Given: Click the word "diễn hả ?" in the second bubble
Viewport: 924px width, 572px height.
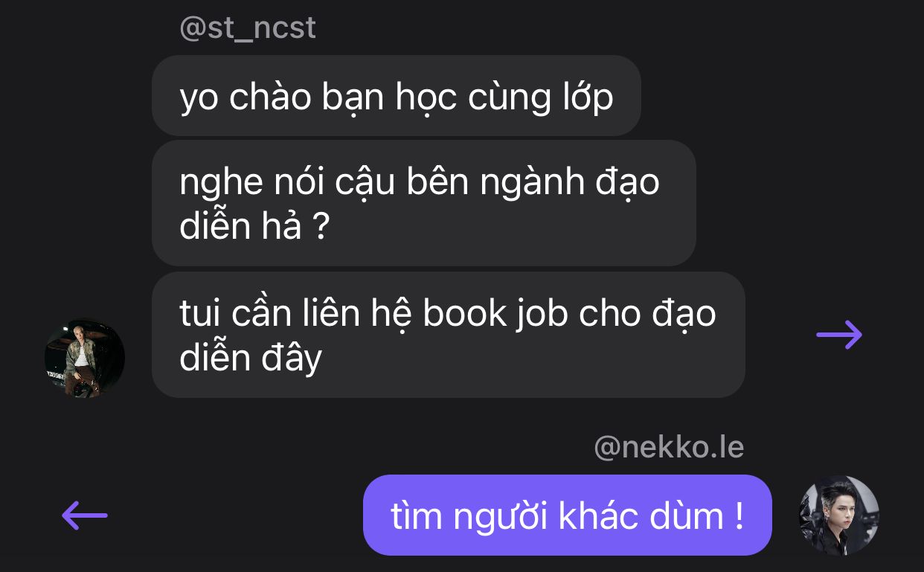Looking at the screenshot, I should 254,226.
